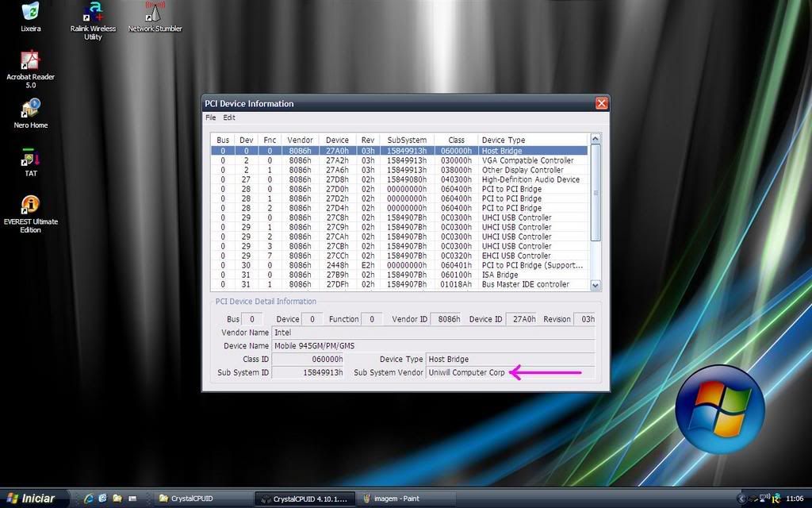Image resolution: width=812 pixels, height=508 pixels.
Task: Sort by the Vendor column header
Action: (x=300, y=140)
